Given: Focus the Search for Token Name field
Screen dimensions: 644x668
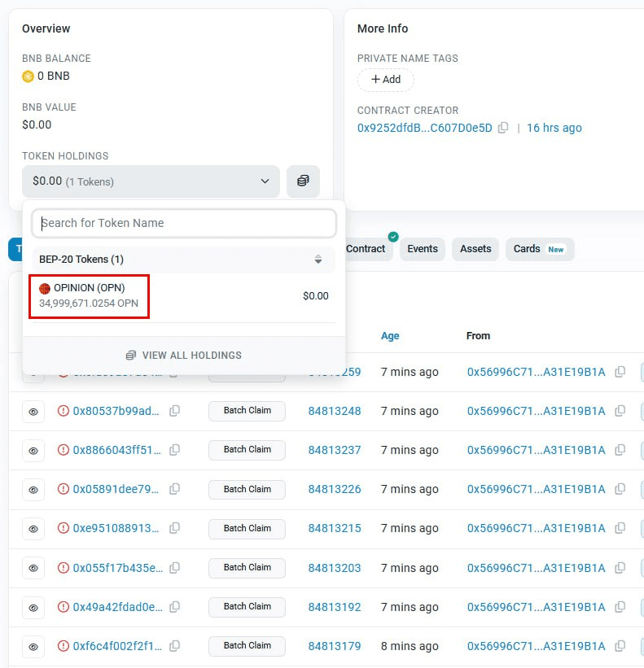Looking at the screenshot, I should click(x=184, y=223).
